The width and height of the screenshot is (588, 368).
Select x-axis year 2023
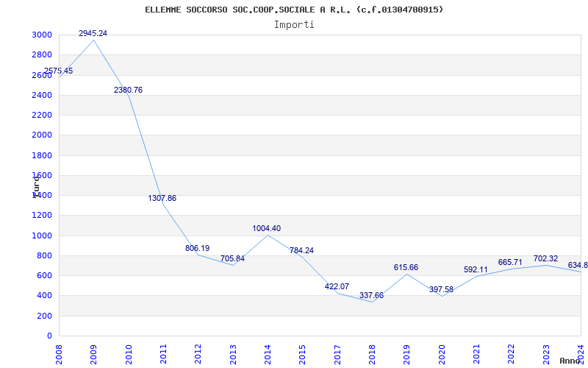(546, 354)
